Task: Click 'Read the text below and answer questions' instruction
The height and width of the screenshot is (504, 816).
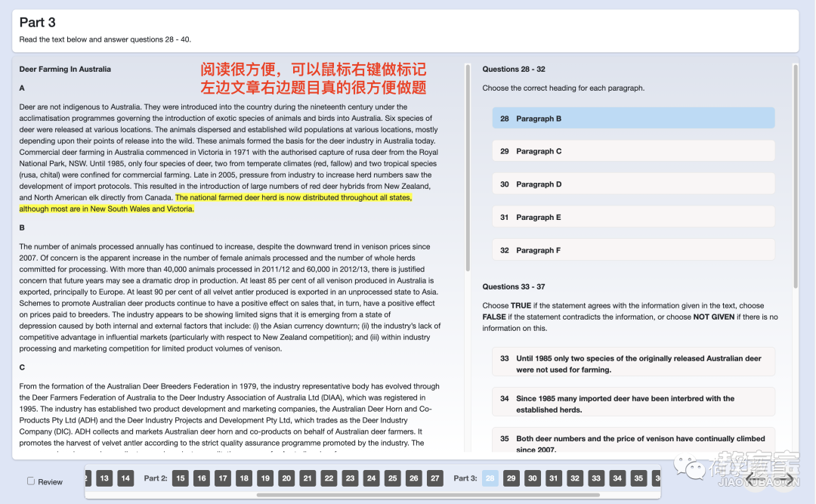Action: (105, 39)
